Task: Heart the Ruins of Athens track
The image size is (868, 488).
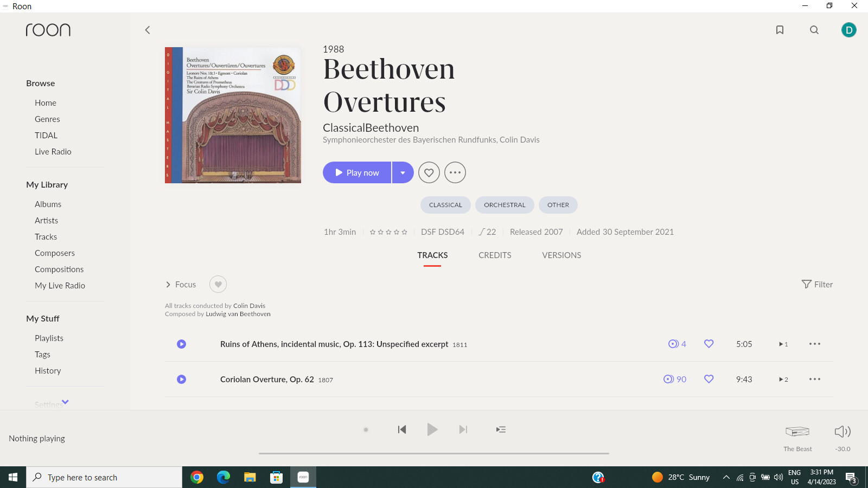Action: tap(709, 344)
